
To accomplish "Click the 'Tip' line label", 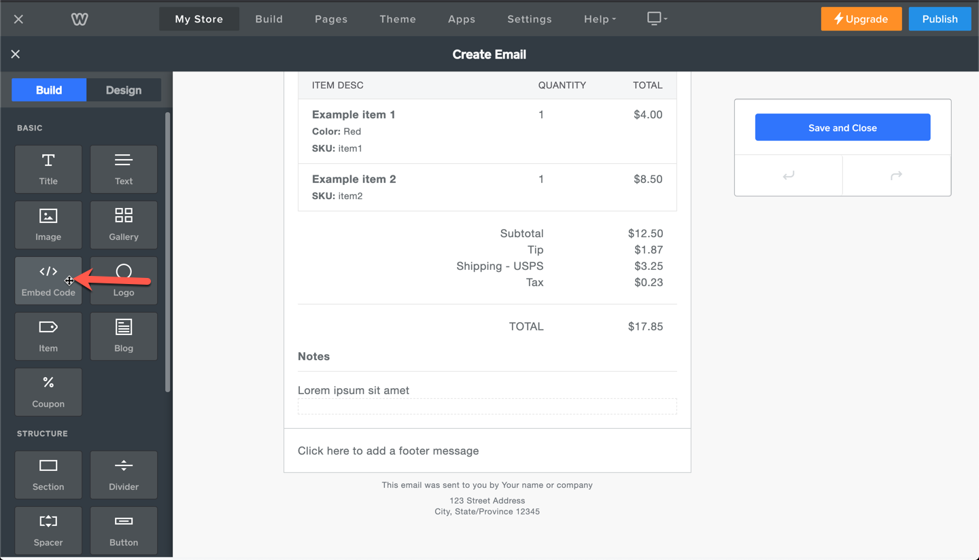I will [x=535, y=249].
